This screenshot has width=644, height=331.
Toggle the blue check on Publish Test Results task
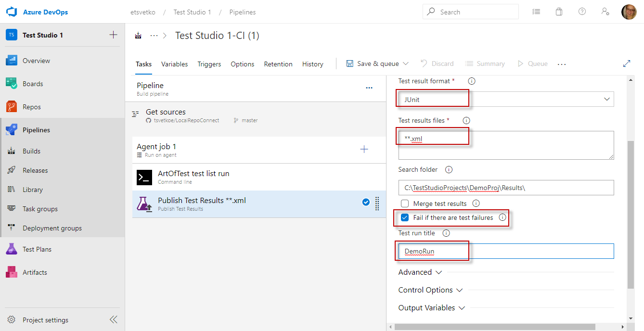click(x=366, y=203)
